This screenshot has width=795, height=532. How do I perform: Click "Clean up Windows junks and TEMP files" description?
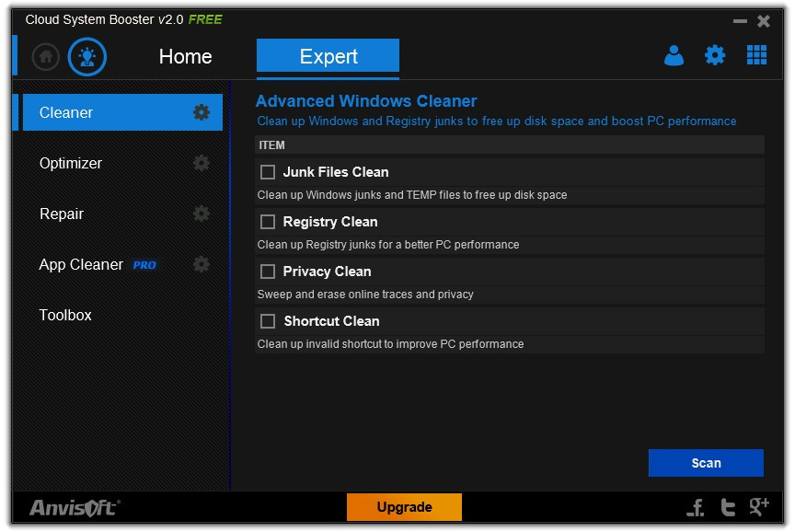(412, 195)
